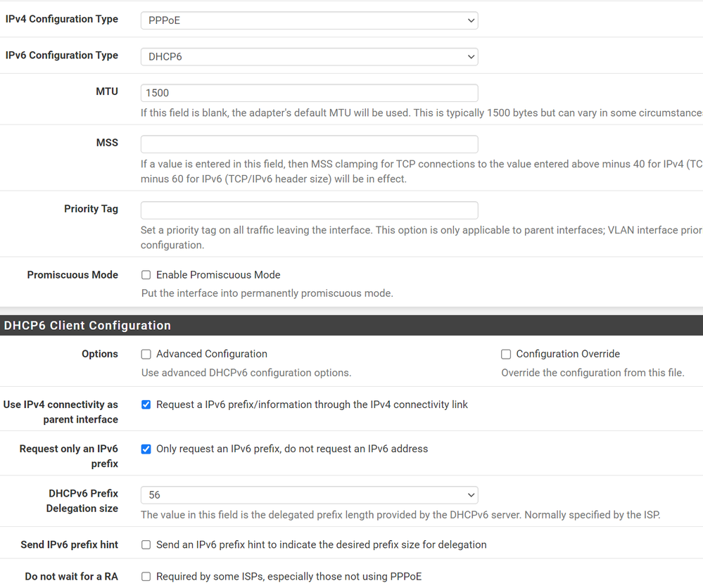Select the MTU value 1500
Image resolution: width=703 pixels, height=588 pixels.
[310, 92]
